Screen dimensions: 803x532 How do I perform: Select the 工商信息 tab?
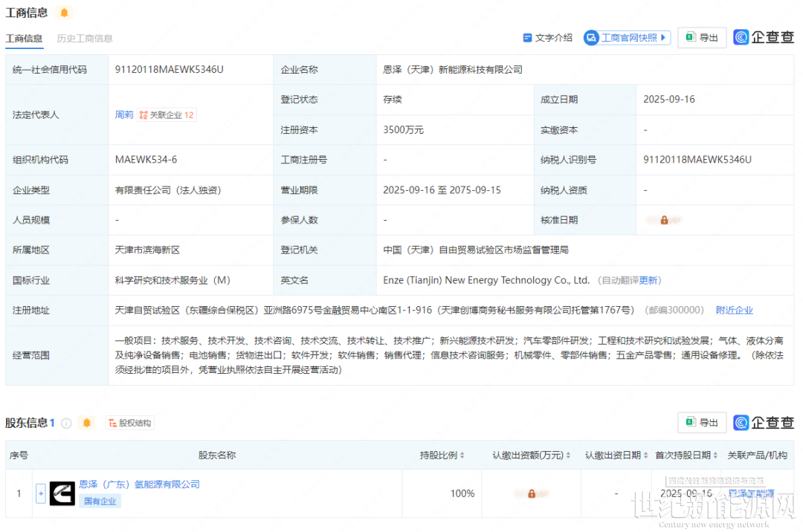pos(24,39)
